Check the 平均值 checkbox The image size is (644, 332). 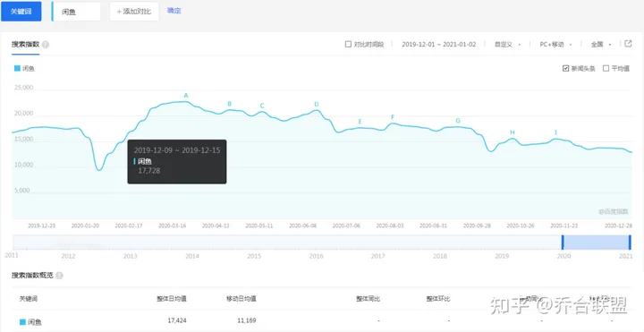606,68
